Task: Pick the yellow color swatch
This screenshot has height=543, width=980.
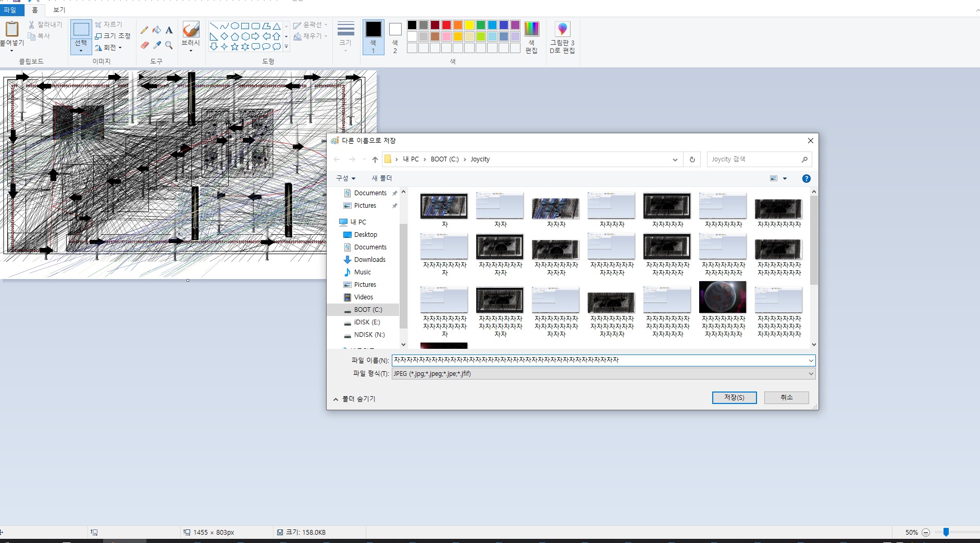Action: 469,25
